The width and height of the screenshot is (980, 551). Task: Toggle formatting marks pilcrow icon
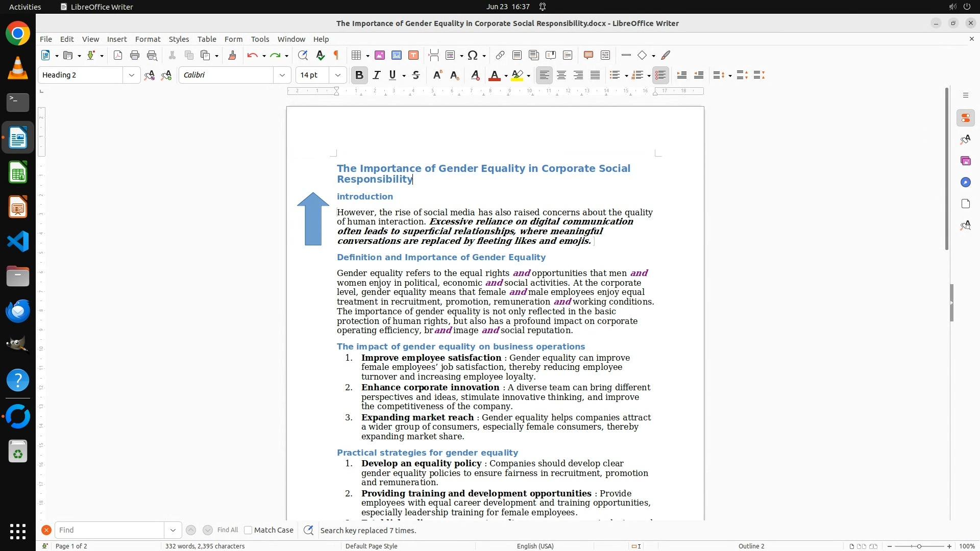coord(336,56)
